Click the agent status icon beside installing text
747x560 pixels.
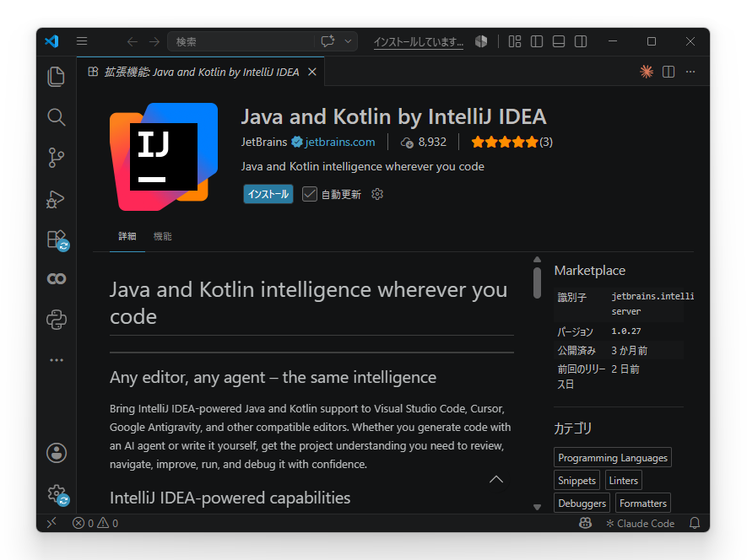tap(481, 41)
